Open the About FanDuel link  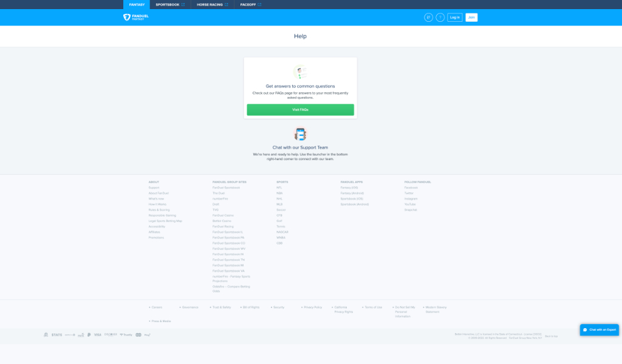pos(159,194)
